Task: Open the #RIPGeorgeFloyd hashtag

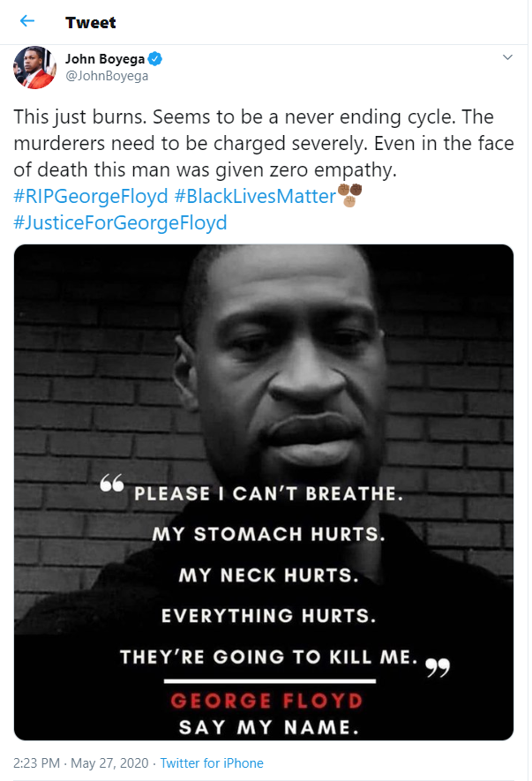Action: (x=90, y=194)
